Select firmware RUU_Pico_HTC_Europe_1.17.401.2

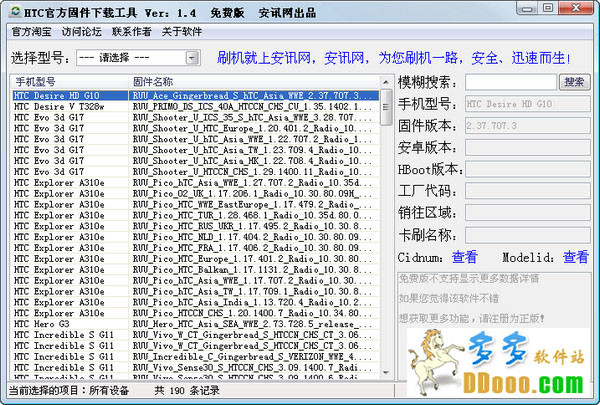pos(196,259)
